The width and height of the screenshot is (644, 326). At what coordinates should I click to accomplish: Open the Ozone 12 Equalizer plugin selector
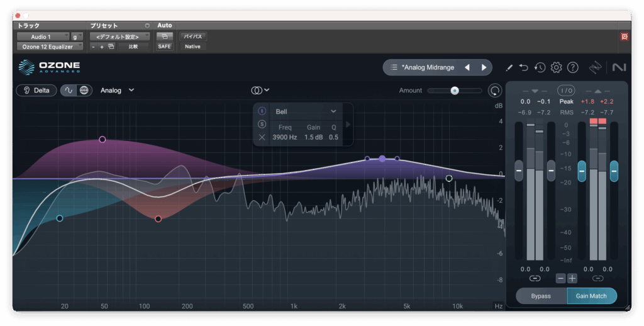point(49,47)
